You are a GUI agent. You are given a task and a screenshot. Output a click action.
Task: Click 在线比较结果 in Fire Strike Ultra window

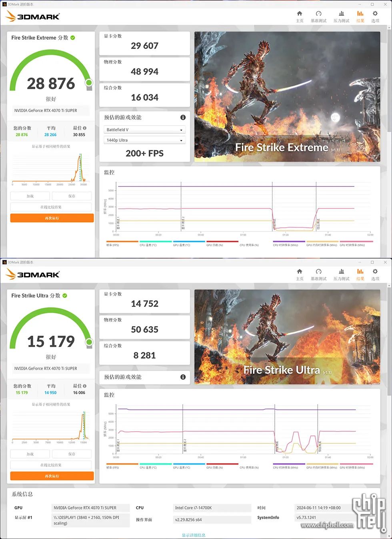pyautogui.click(x=51, y=465)
